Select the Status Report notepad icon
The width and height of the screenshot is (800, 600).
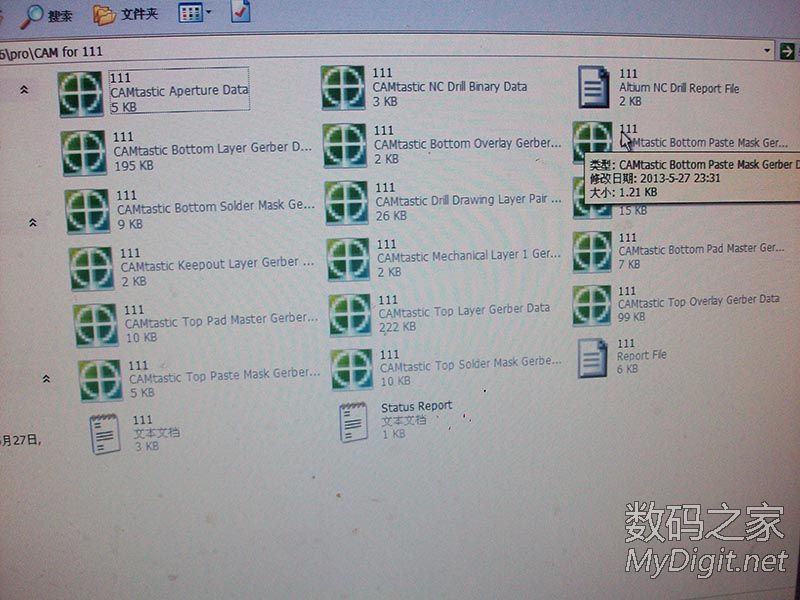pyautogui.click(x=354, y=422)
